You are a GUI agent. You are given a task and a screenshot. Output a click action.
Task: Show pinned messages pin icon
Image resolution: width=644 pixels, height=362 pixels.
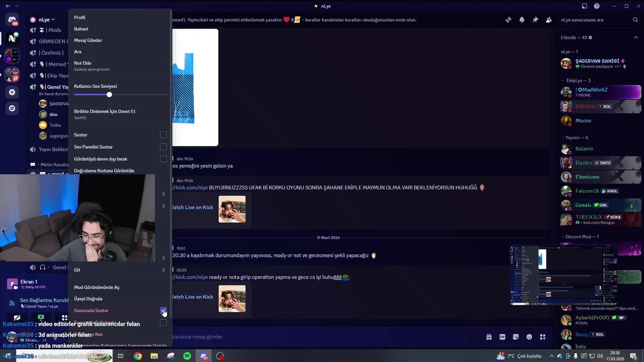pyautogui.click(x=535, y=20)
